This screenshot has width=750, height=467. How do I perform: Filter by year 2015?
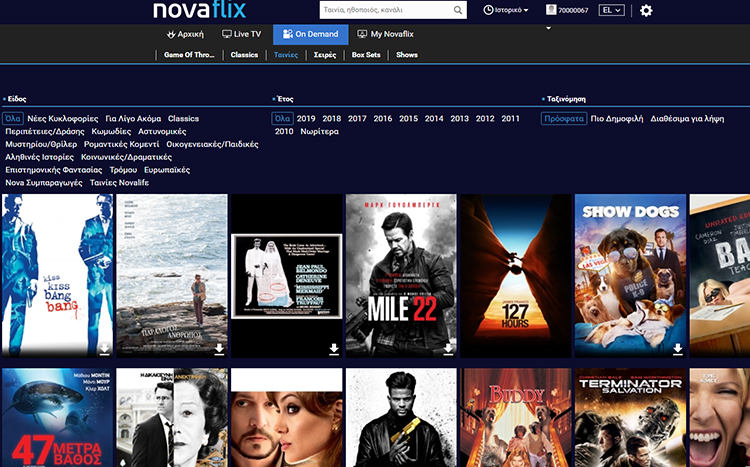408,119
